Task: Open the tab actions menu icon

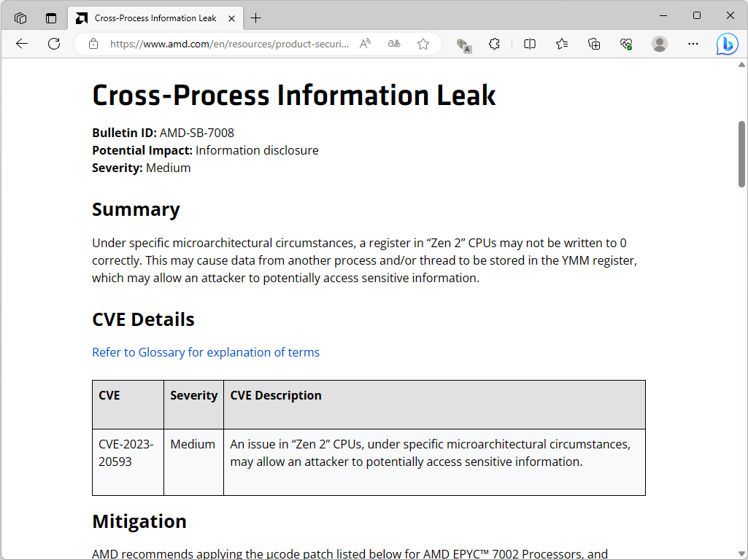Action: [x=51, y=18]
